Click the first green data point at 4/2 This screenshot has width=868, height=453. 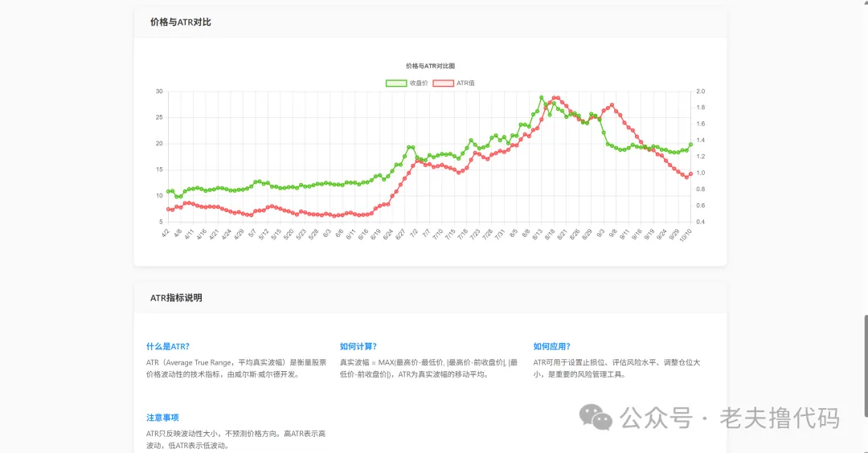point(168,192)
